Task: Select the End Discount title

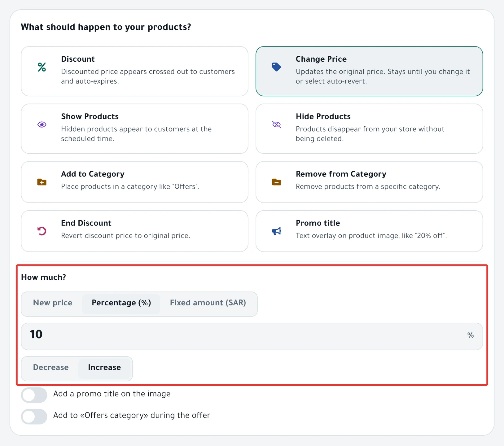Action: [x=86, y=223]
